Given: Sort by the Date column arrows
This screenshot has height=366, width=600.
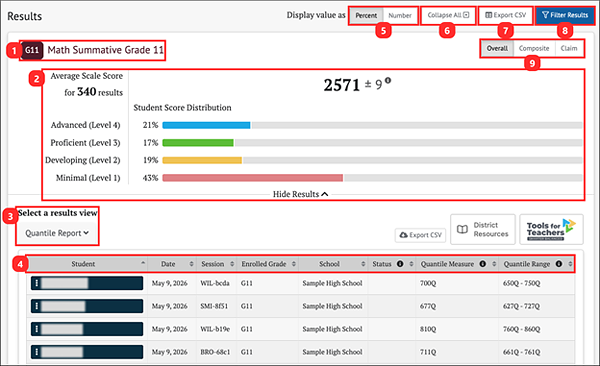Looking at the screenshot, I should coord(191,264).
